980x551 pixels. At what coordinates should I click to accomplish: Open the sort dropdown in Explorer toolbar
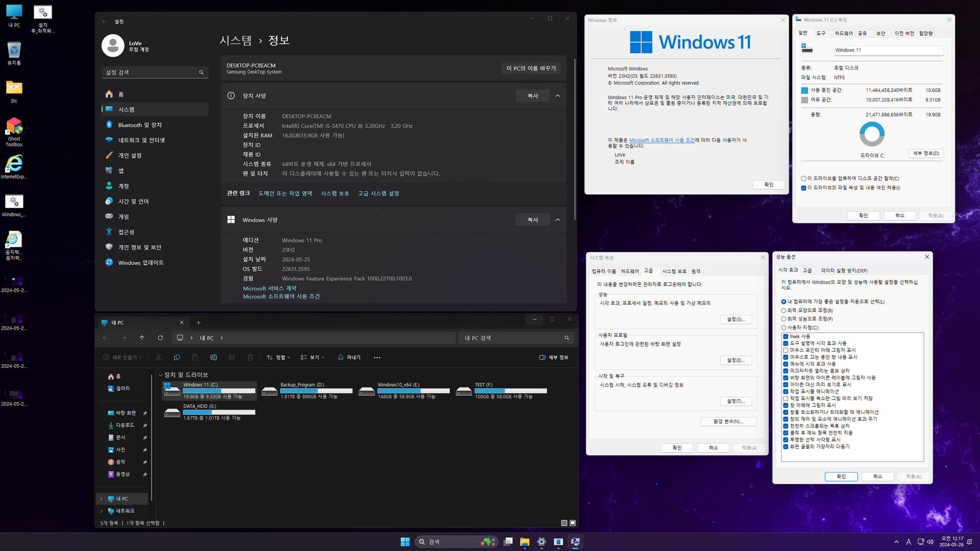pos(279,358)
